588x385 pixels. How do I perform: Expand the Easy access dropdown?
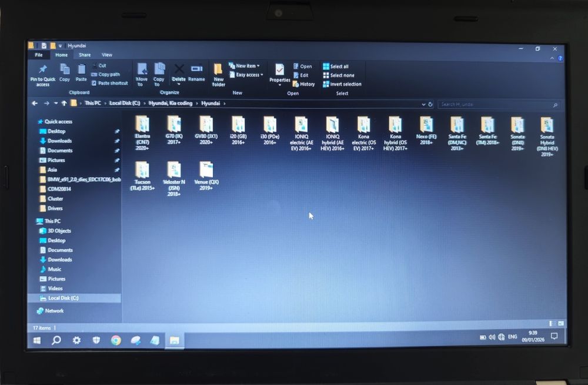[x=246, y=75]
